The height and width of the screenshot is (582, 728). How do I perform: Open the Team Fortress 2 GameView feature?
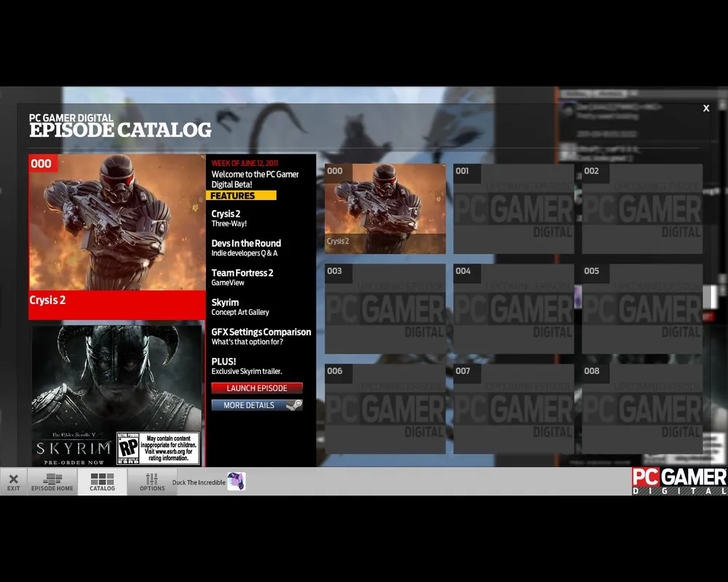[242, 277]
